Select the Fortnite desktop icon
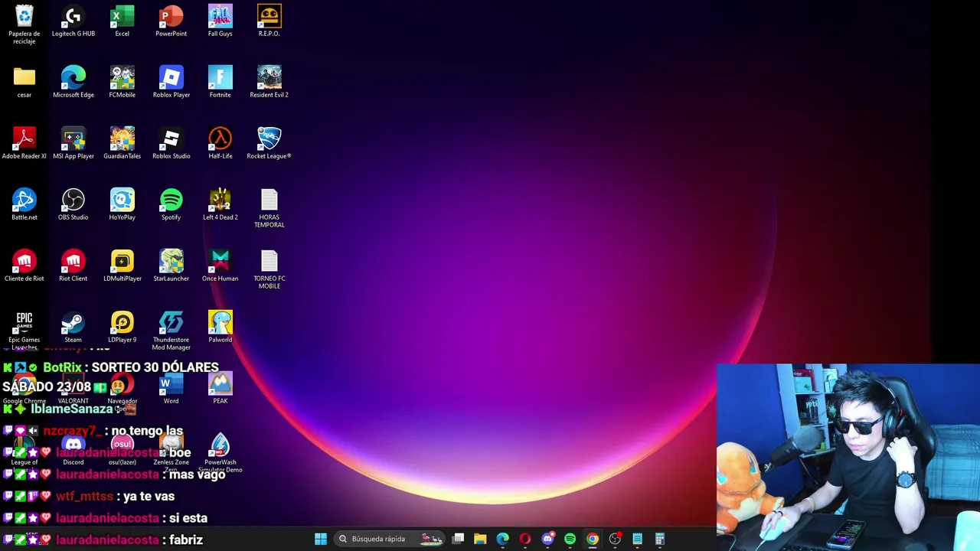Viewport: 980px width, 551px height. click(x=220, y=83)
